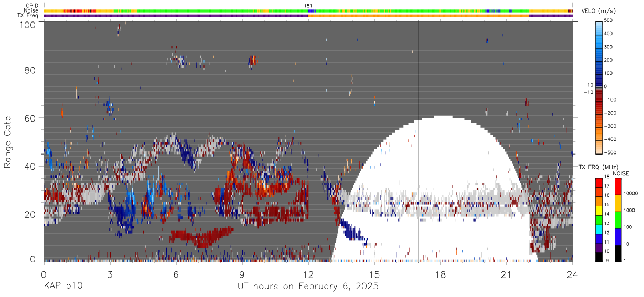Image resolution: width=644 pixels, height=297 pixels.
Task: Click the '1000' label on the noise legend
Action: (x=629, y=210)
